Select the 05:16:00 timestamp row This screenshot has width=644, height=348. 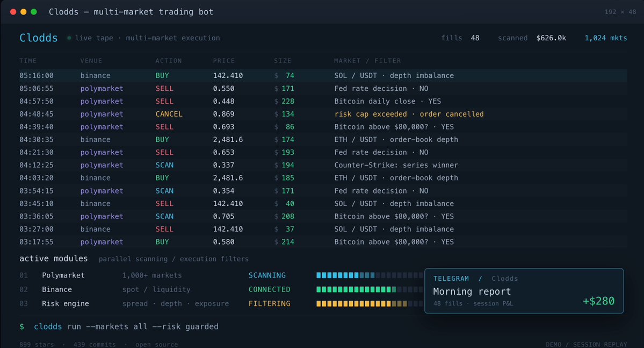(x=323, y=76)
